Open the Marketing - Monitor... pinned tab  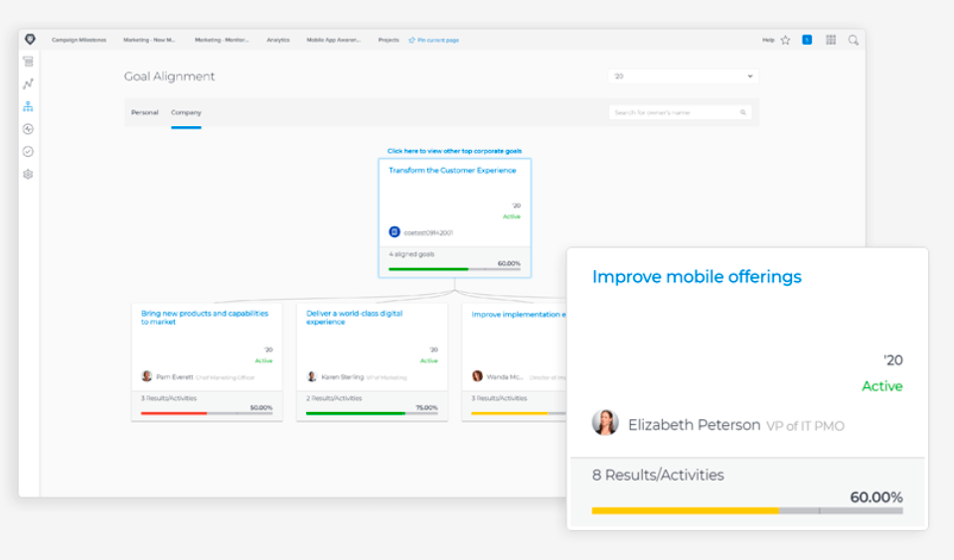[222, 40]
